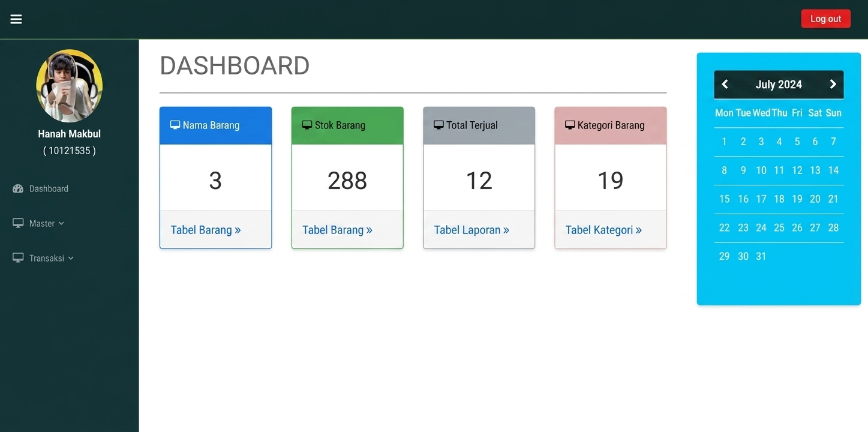Go to next month in calendar
Image resolution: width=868 pixels, height=432 pixels.
point(833,84)
